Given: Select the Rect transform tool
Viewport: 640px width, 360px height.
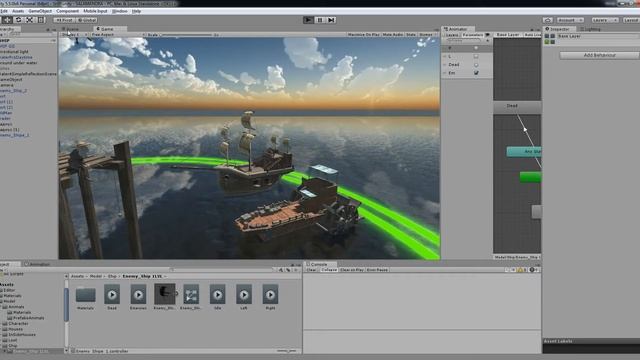Looking at the screenshot, I should (x=41, y=20).
